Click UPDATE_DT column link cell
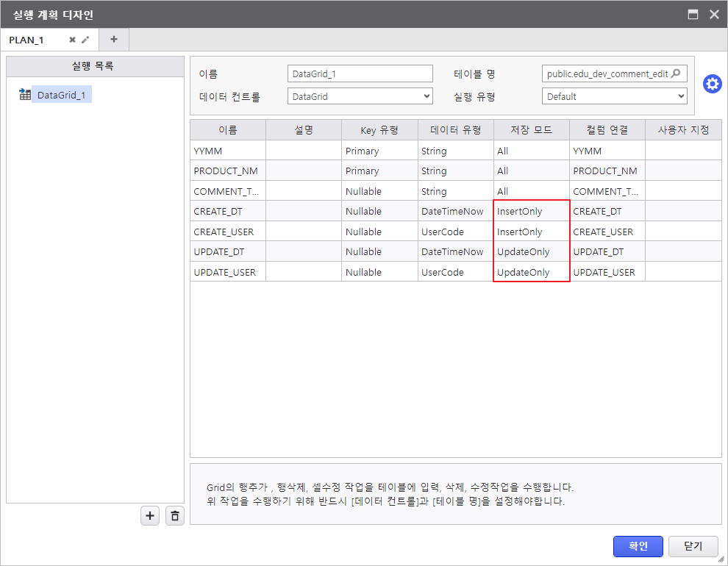 pos(607,251)
